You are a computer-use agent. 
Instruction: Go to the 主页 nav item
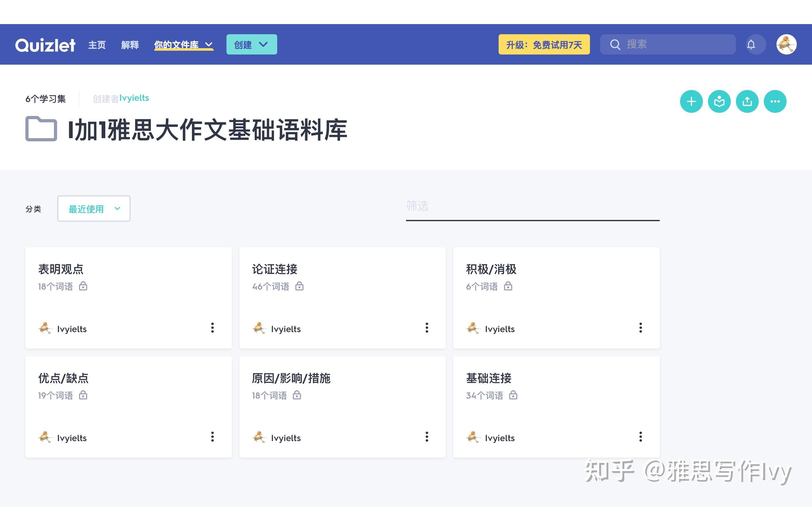click(97, 45)
